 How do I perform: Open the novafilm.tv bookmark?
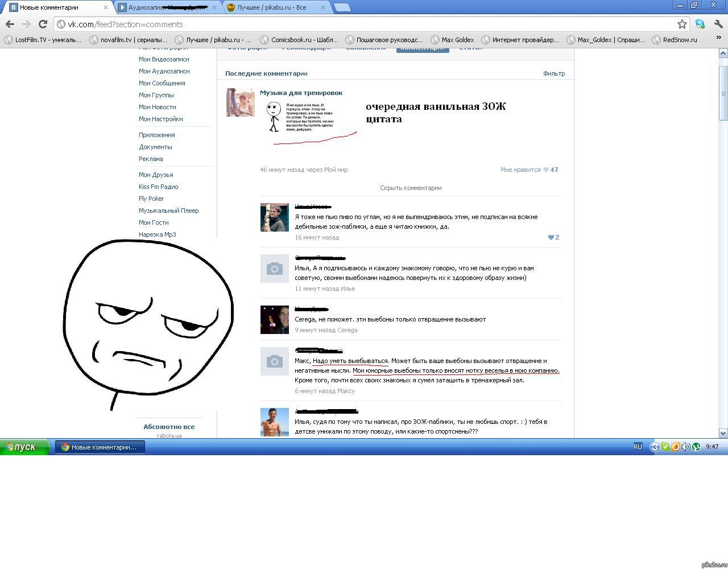tap(128, 40)
